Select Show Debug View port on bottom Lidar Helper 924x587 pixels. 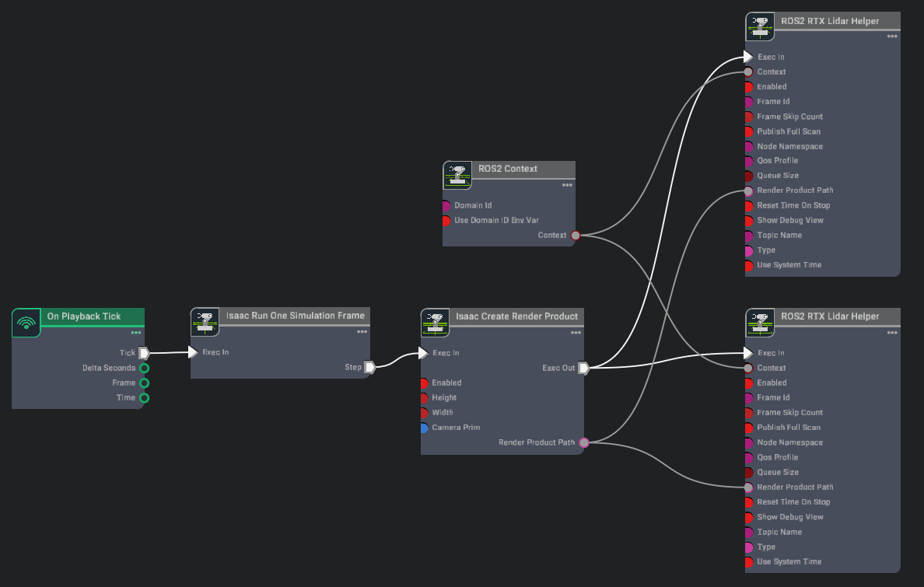[x=748, y=517]
